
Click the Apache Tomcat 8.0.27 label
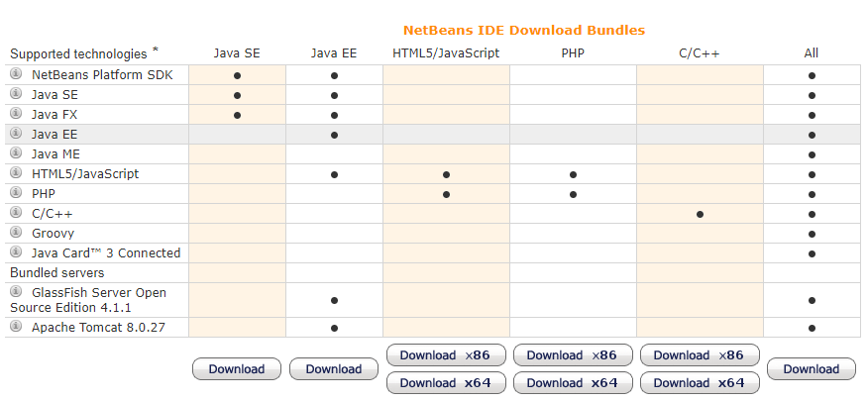pyautogui.click(x=98, y=328)
